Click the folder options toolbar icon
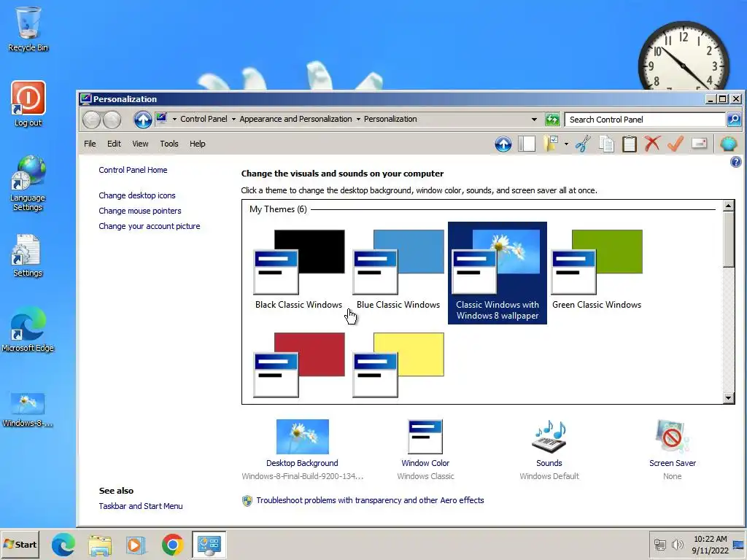 (551, 144)
